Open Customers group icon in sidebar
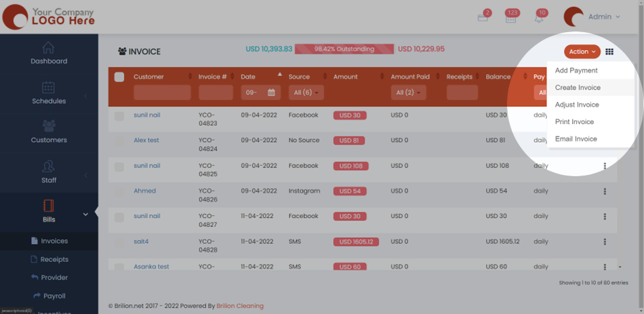The width and height of the screenshot is (644, 314). point(48,127)
